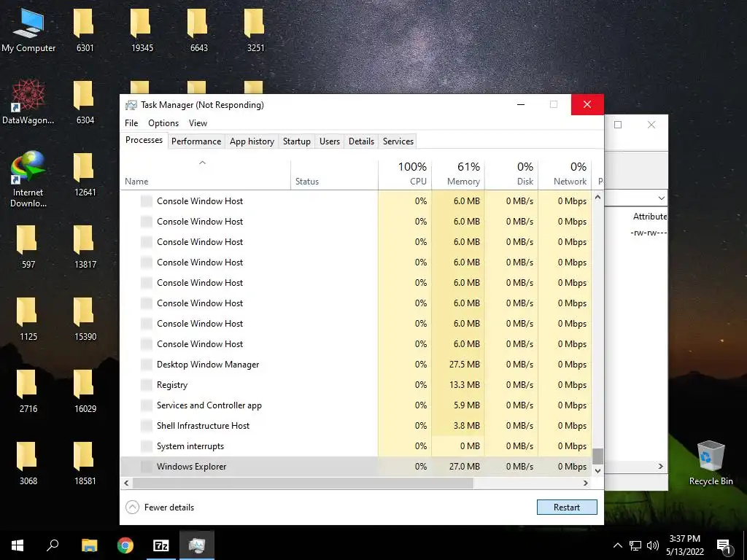747x560 pixels.
Task: Select Services and Controller app process
Action: pyautogui.click(x=356, y=405)
